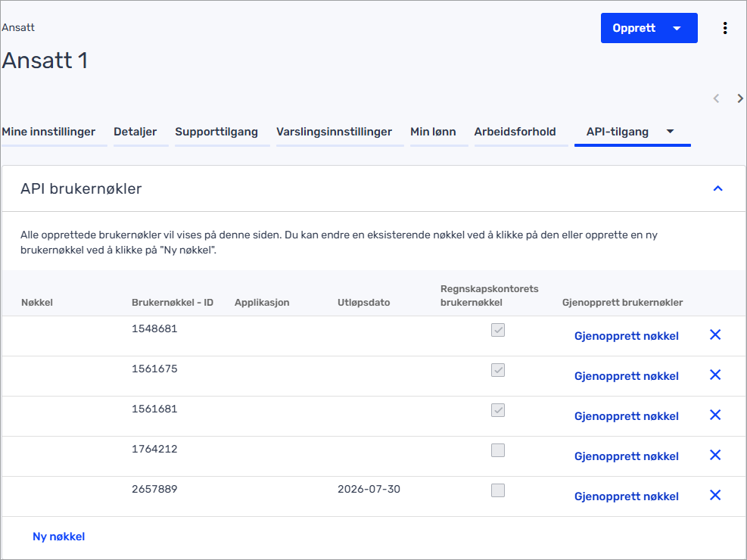Remove key 1561681 using the X icon

714,415
